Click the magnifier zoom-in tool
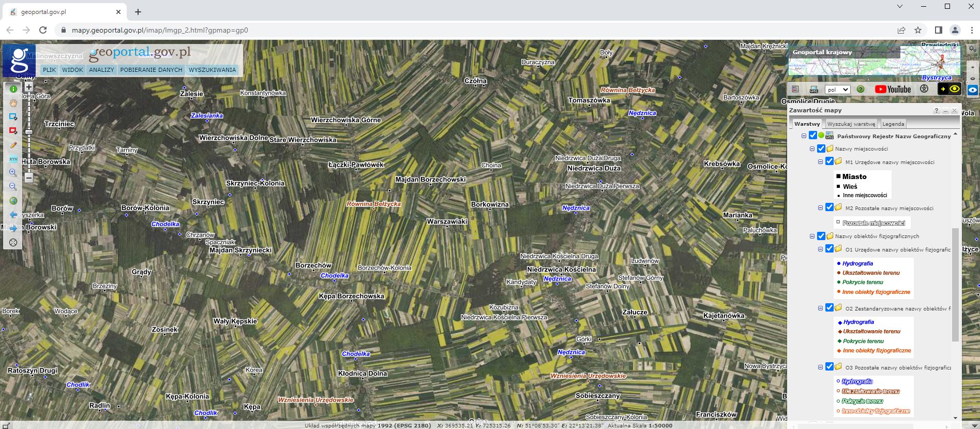This screenshot has width=980, height=429. point(13,173)
